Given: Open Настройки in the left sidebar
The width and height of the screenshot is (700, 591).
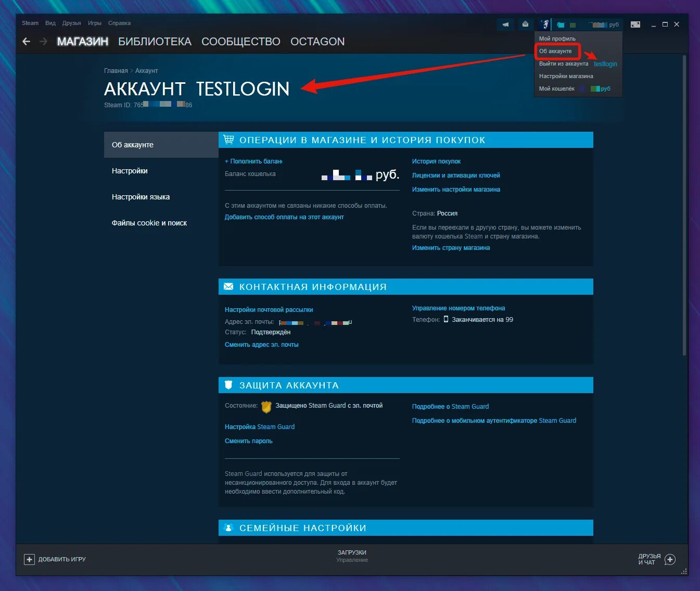Looking at the screenshot, I should tap(161, 171).
